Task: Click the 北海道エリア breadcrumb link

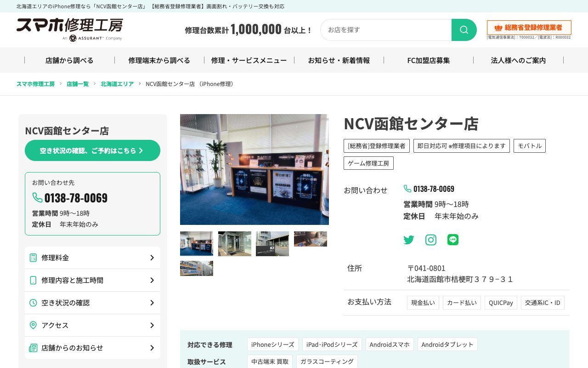Action: coord(117,84)
